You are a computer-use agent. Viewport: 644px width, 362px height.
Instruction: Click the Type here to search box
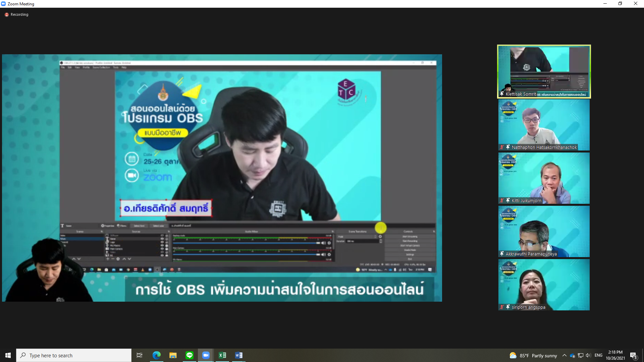[x=74, y=355]
